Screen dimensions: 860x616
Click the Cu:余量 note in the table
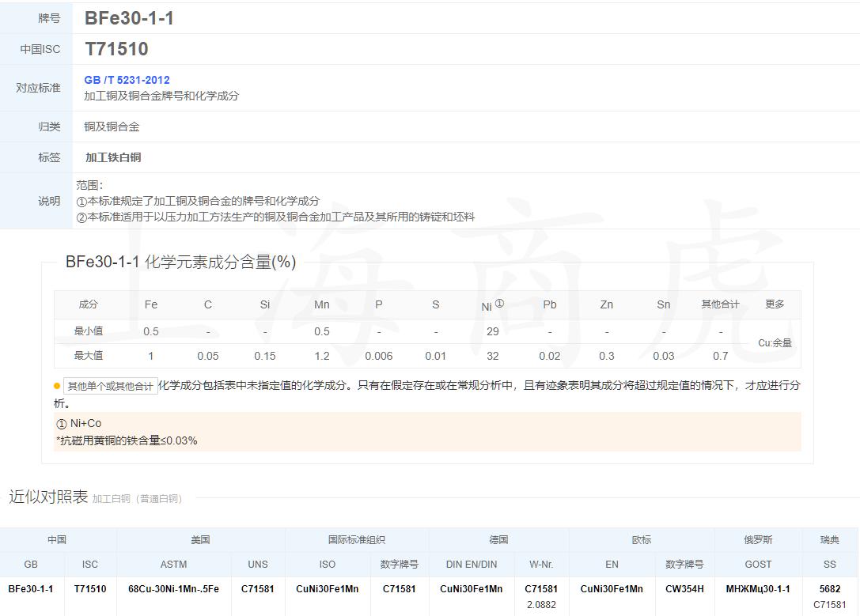775,342
